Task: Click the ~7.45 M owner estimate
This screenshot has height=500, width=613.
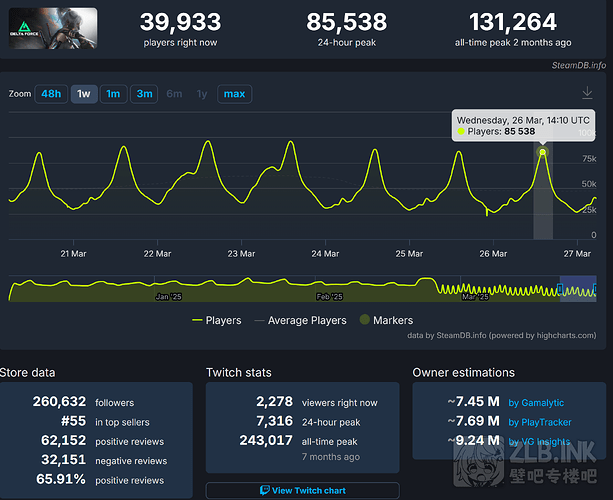Action: pyautogui.click(x=474, y=402)
